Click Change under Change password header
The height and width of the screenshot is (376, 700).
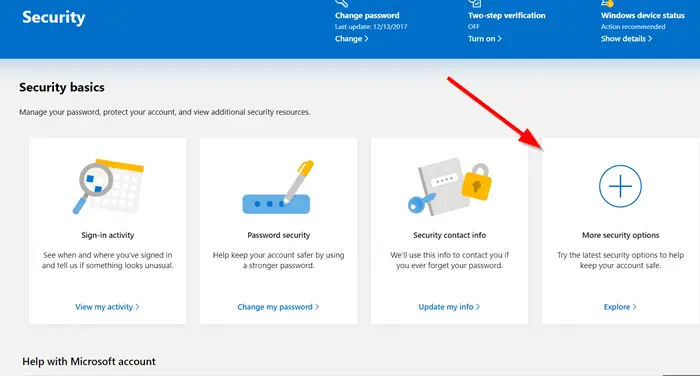click(352, 38)
